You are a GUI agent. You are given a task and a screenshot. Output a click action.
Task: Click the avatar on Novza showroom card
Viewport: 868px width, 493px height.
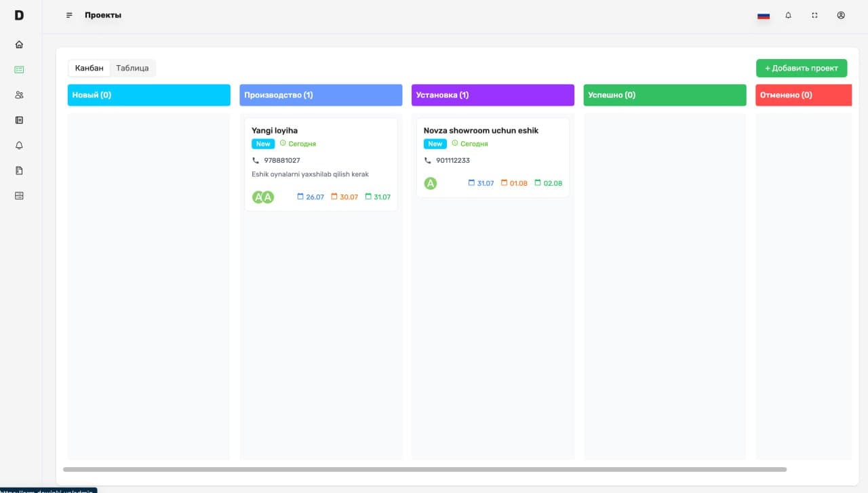(x=431, y=183)
